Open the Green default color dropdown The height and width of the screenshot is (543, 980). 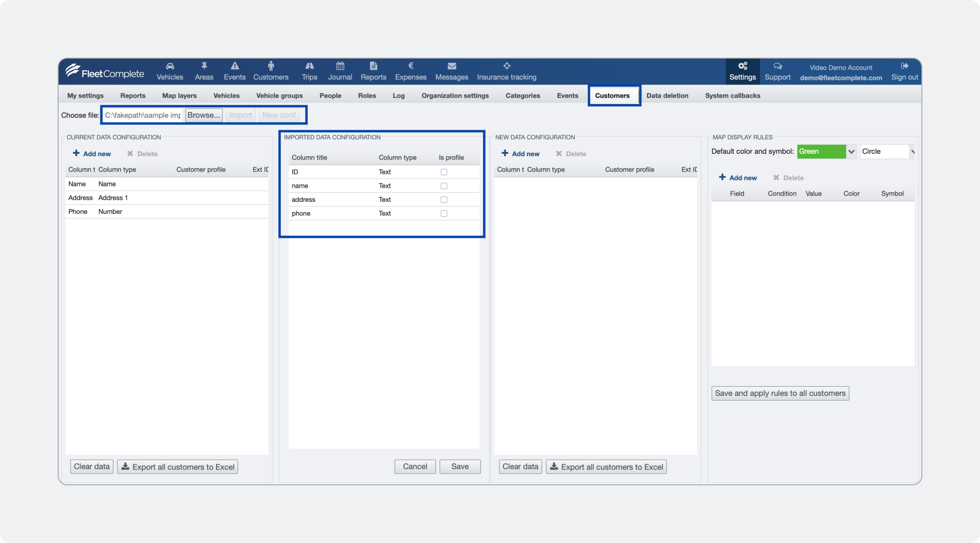tap(826, 151)
